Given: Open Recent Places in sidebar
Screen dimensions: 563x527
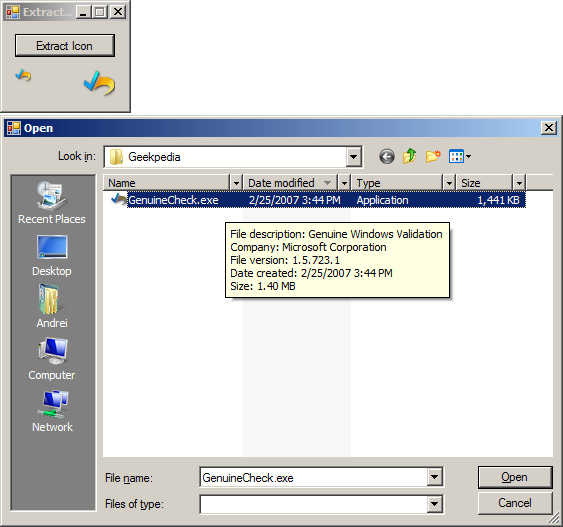Looking at the screenshot, I should coord(52,203).
